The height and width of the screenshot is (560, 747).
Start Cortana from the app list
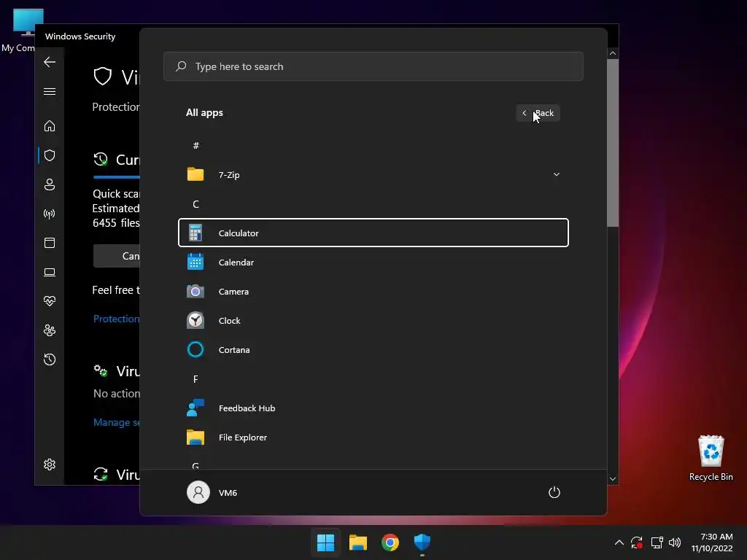click(373, 349)
